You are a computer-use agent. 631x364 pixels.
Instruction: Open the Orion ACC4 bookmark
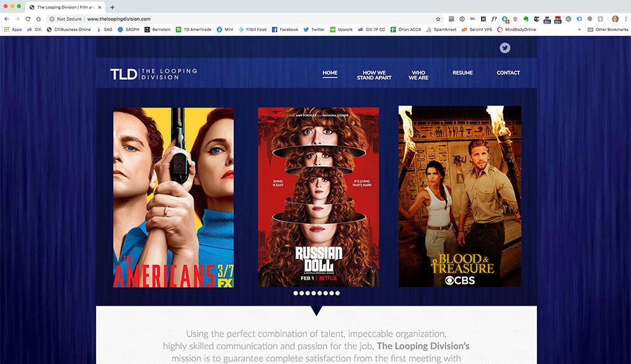click(x=405, y=29)
